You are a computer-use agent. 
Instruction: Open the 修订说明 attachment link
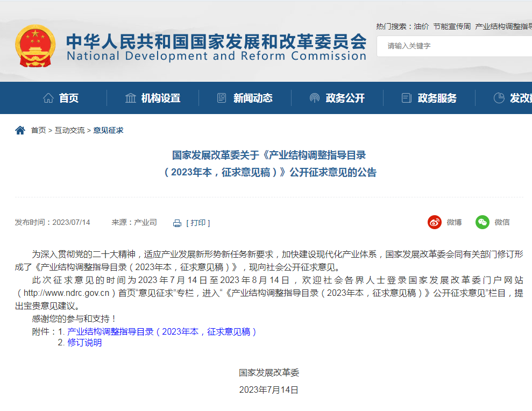coord(84,343)
